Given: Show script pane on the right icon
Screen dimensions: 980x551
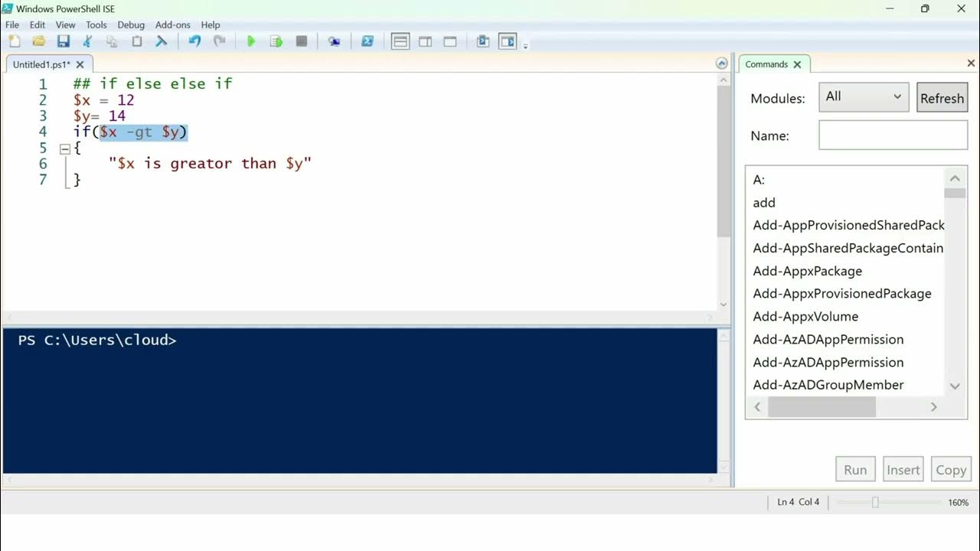Looking at the screenshot, I should 426,41.
